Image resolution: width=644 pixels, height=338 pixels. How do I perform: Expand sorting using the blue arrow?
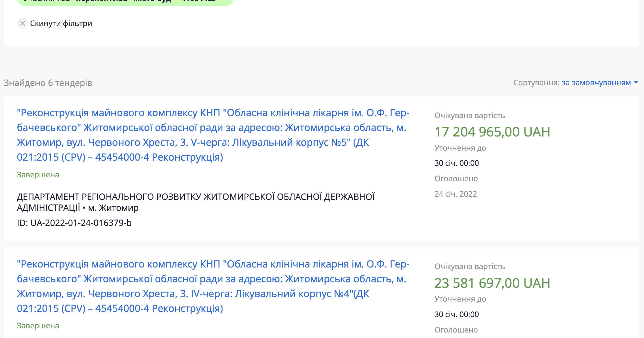(x=636, y=82)
